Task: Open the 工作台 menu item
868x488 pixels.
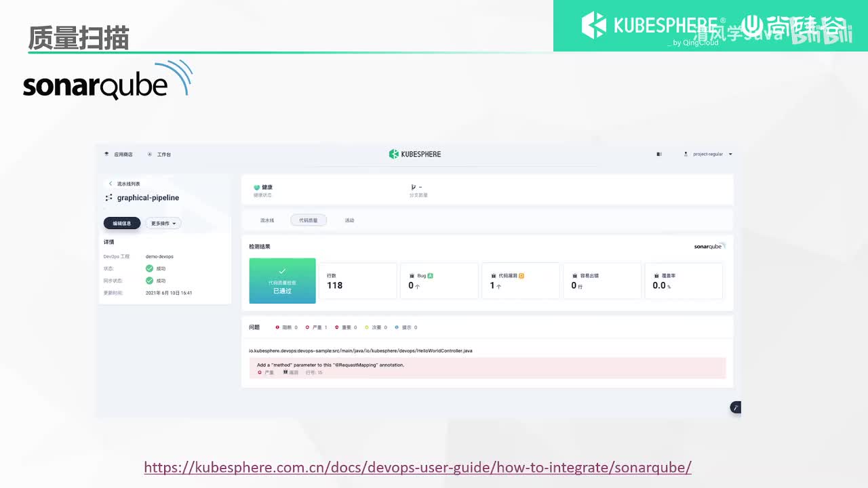Action: coord(164,155)
